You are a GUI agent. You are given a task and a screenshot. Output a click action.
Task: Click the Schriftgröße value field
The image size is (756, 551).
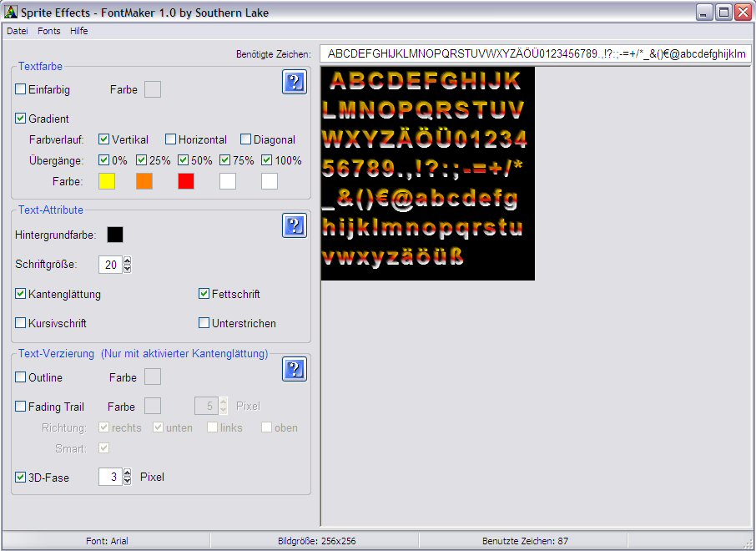[110, 265]
